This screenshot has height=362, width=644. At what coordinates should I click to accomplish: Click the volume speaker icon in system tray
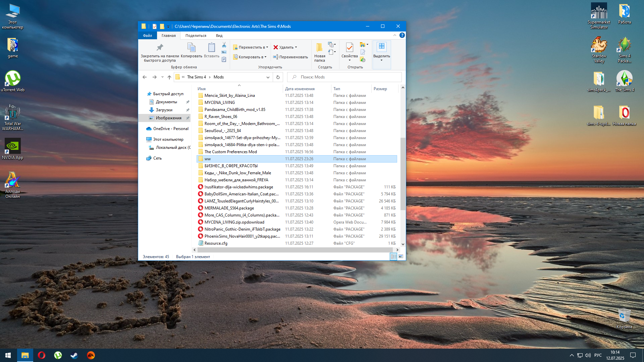tap(588, 355)
